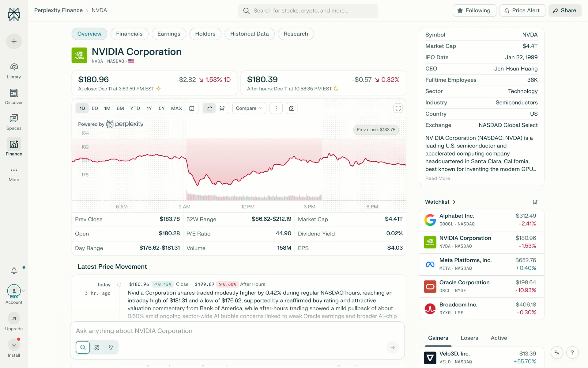Click the camera screenshot icon above chart
Image resolution: width=588 pixels, height=368 pixels.
tap(292, 108)
